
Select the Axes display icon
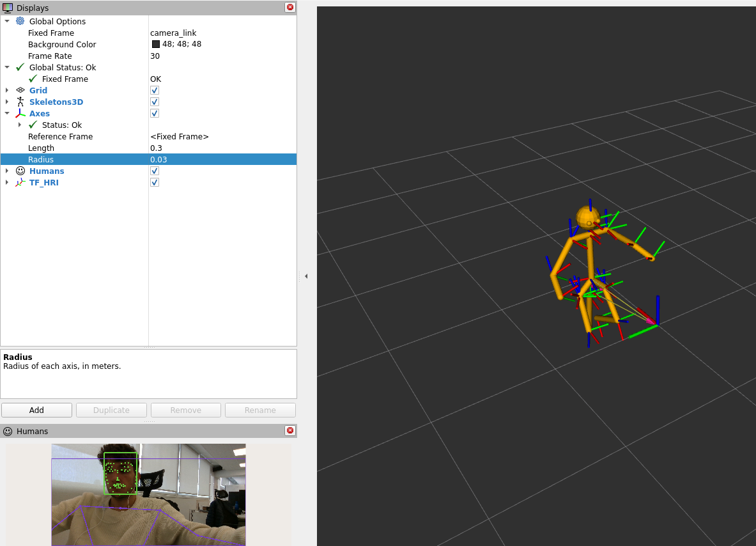(x=20, y=113)
